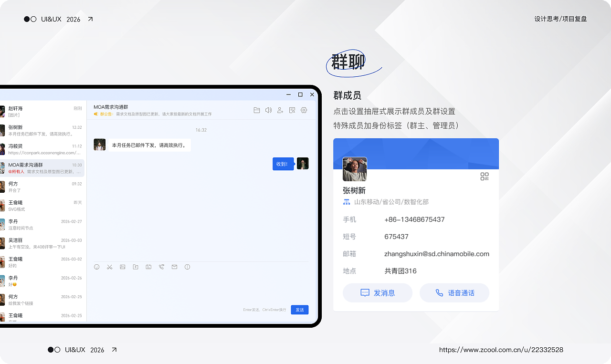Mute notifications with the speaker icon in chat header
The image size is (611, 364).
[268, 110]
